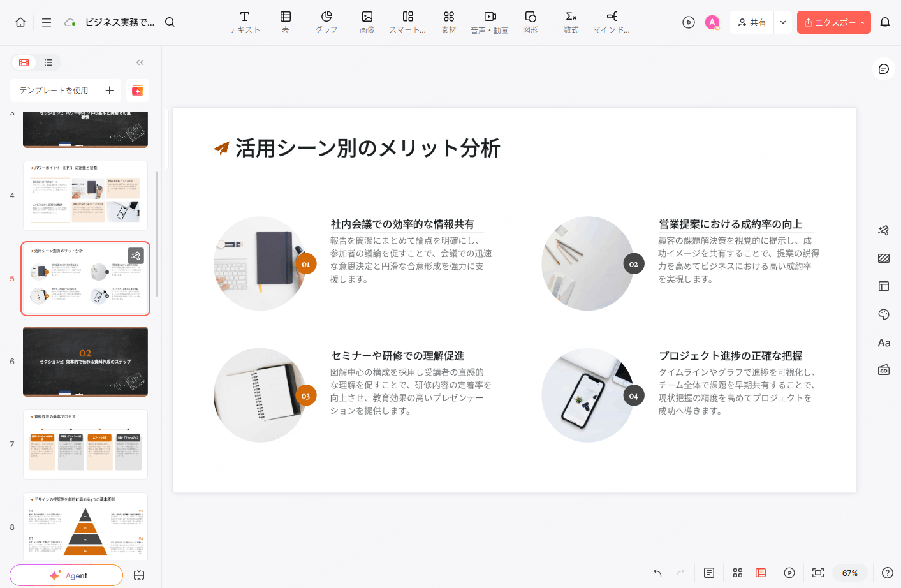
Task: Open the Aa font settings
Action: point(884,342)
